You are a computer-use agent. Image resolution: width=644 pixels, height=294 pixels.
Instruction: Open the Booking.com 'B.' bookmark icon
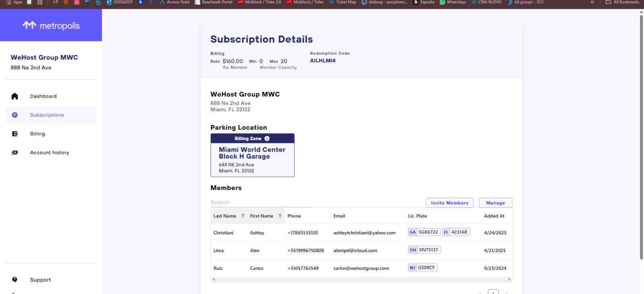[x=141, y=2]
